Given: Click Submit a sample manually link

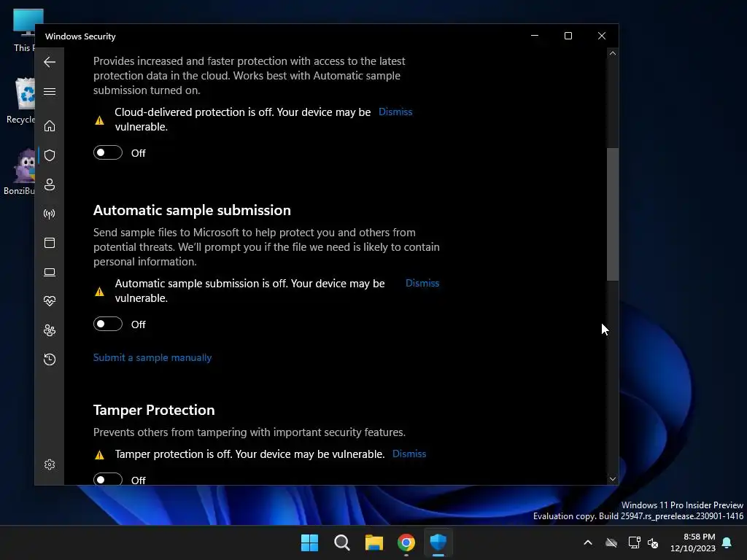Looking at the screenshot, I should [152, 357].
